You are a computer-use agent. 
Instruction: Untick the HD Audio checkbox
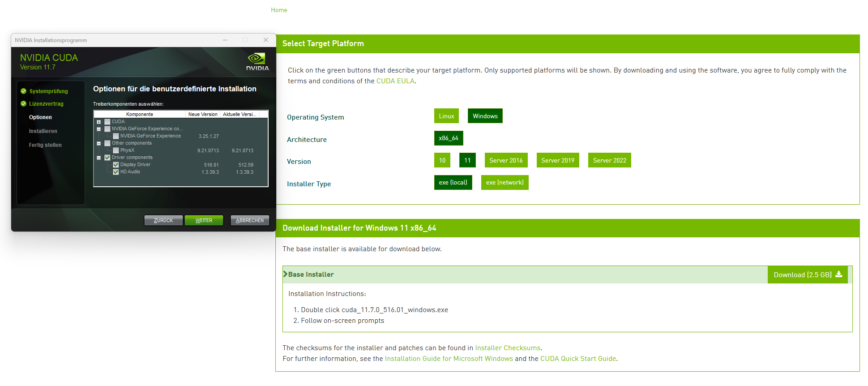pyautogui.click(x=116, y=172)
